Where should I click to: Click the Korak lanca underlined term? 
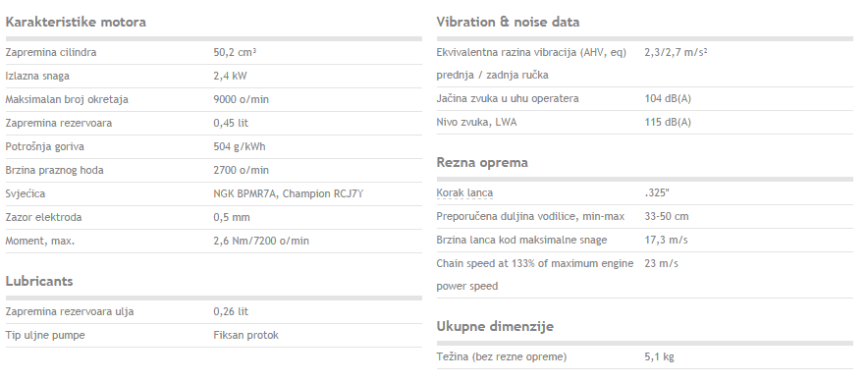(464, 192)
